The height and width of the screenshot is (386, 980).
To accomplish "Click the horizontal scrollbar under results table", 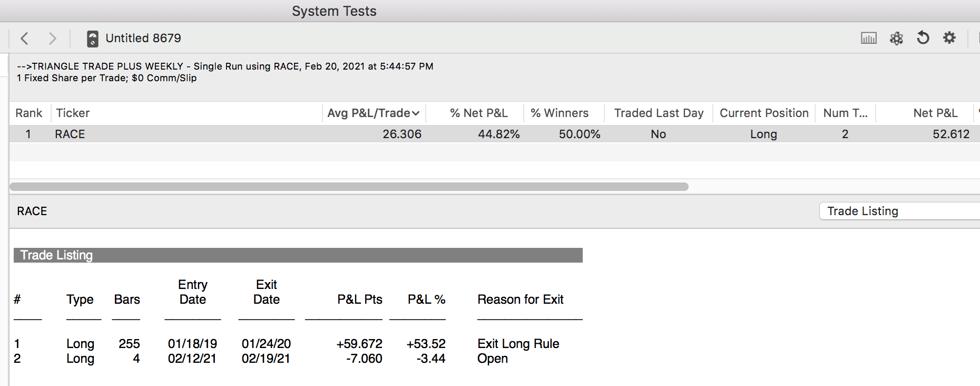I will pos(349,187).
